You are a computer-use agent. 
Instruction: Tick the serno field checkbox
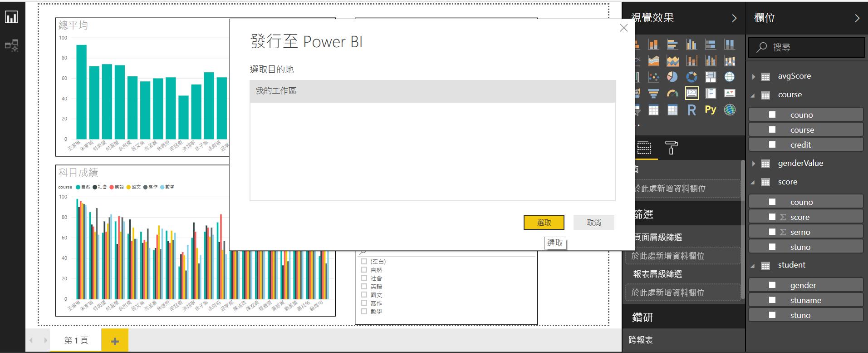pos(772,232)
